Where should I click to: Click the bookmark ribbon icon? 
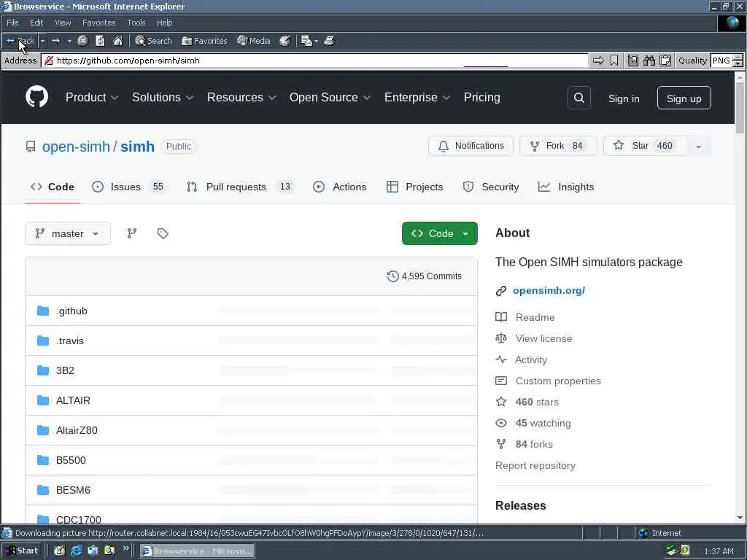(614, 61)
